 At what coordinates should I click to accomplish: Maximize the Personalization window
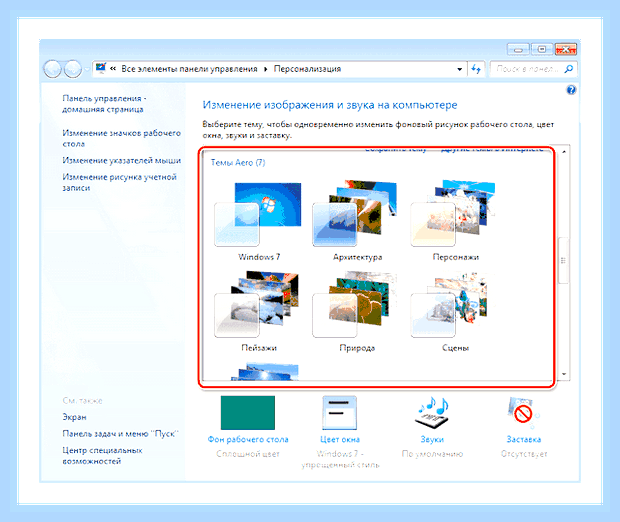coord(542,49)
